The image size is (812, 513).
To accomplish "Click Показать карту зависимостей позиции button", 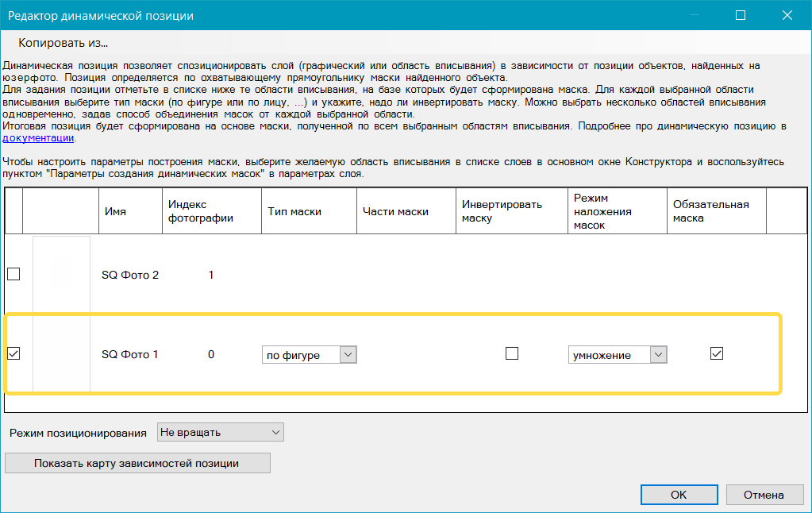I will (137, 463).
